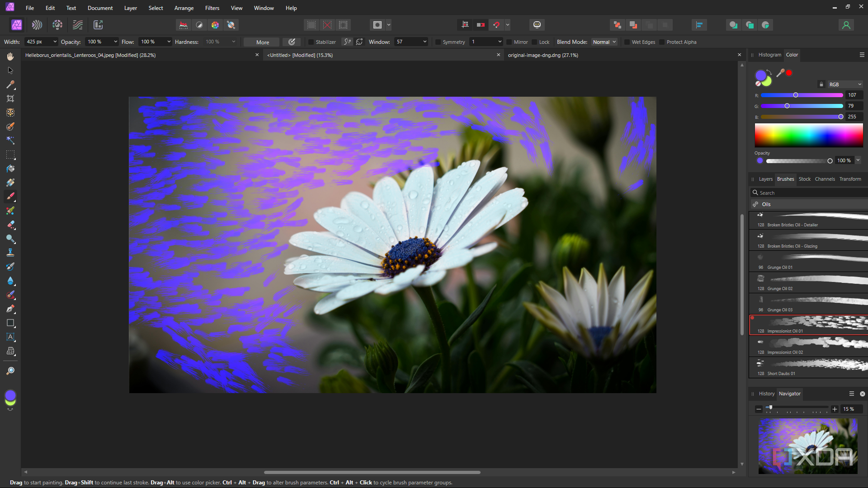Select the Grunge Oil 02 brush
Viewport: 868px width, 488px height.
pos(808,283)
